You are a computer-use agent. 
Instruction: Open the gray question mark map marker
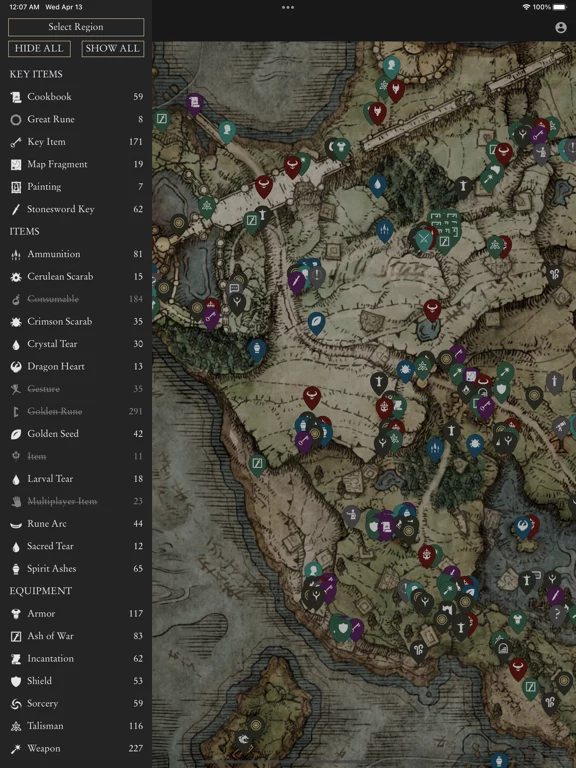pos(557,614)
